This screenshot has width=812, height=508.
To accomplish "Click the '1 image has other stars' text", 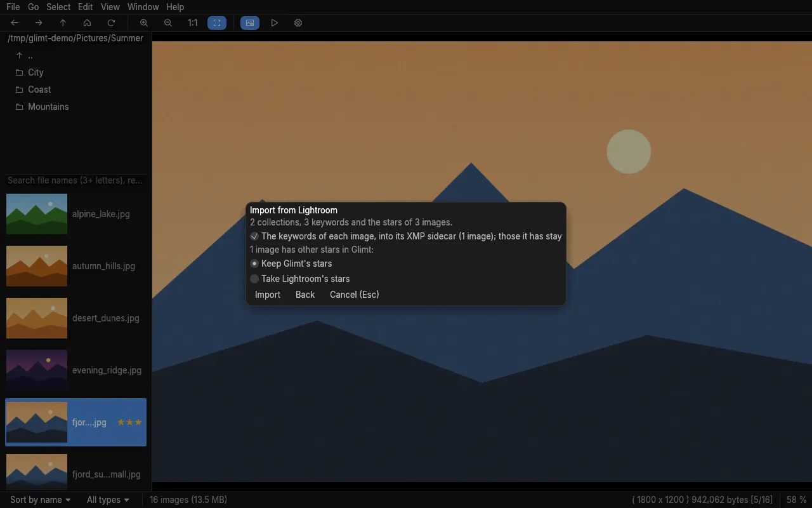I will click(311, 250).
